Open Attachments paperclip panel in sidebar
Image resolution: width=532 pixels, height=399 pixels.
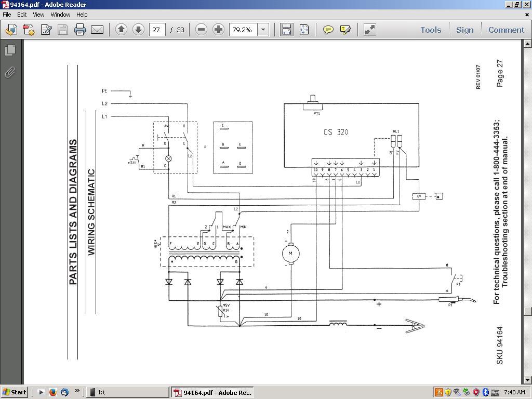[x=10, y=72]
